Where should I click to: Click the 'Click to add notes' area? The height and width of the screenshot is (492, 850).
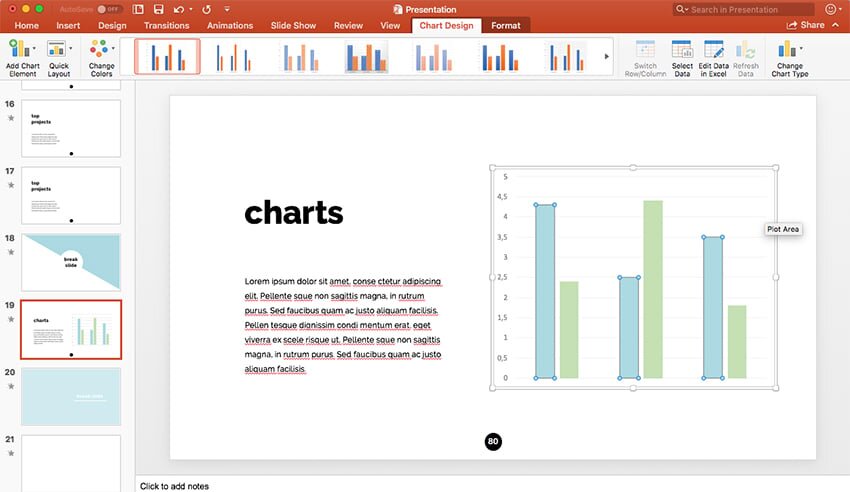click(175, 486)
